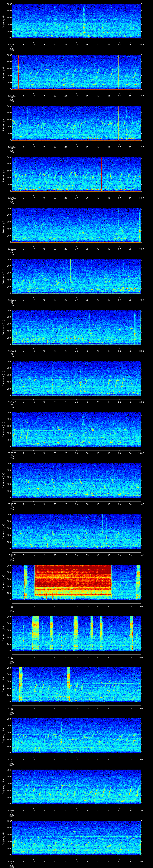This screenshot has height=868, width=153.
Task: Click the 20:05:00 start time label
Action: click(12, 249)
